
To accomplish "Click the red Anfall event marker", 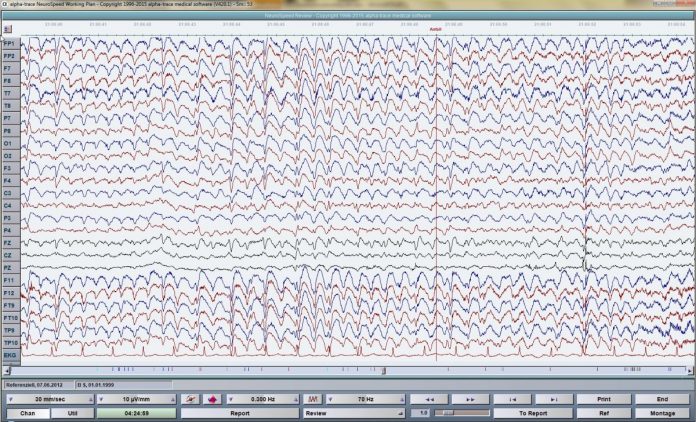I will point(436,29).
